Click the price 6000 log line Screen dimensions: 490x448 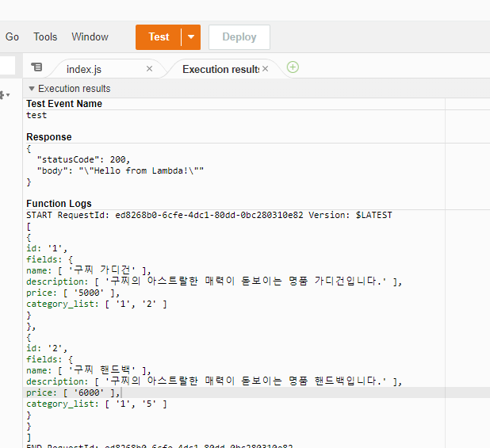(x=73, y=392)
